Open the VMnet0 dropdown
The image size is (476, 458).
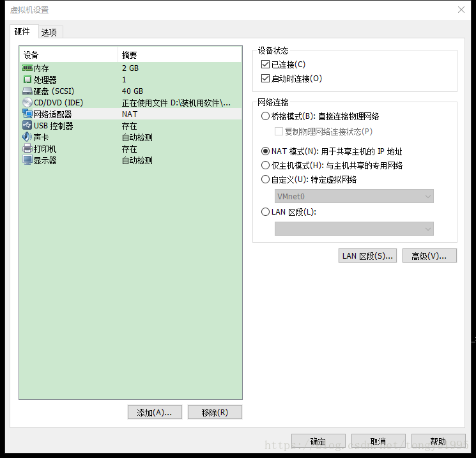pos(354,196)
